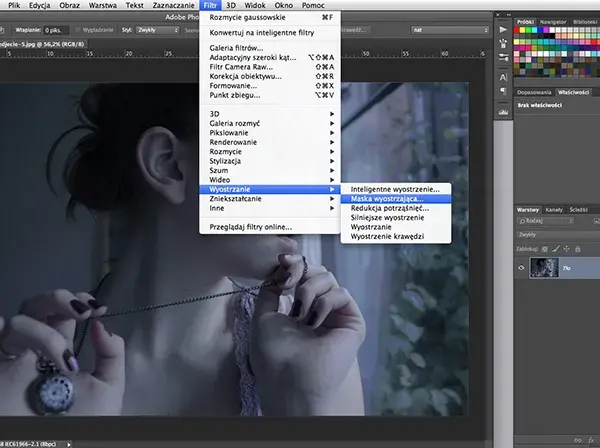Open the Brush Presets panel icon
Image resolution: width=600 pixels, height=448 pixels.
(503, 43)
